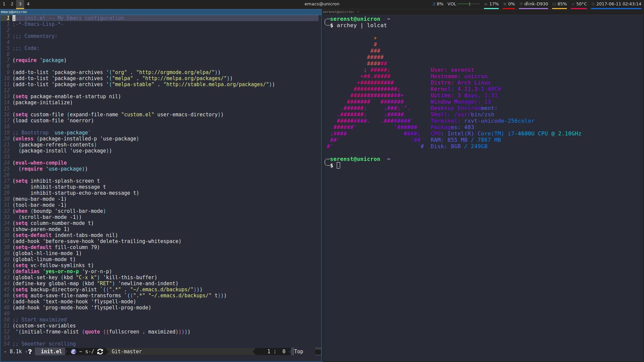Click the 'Top' position indicator in mode line

point(299,352)
